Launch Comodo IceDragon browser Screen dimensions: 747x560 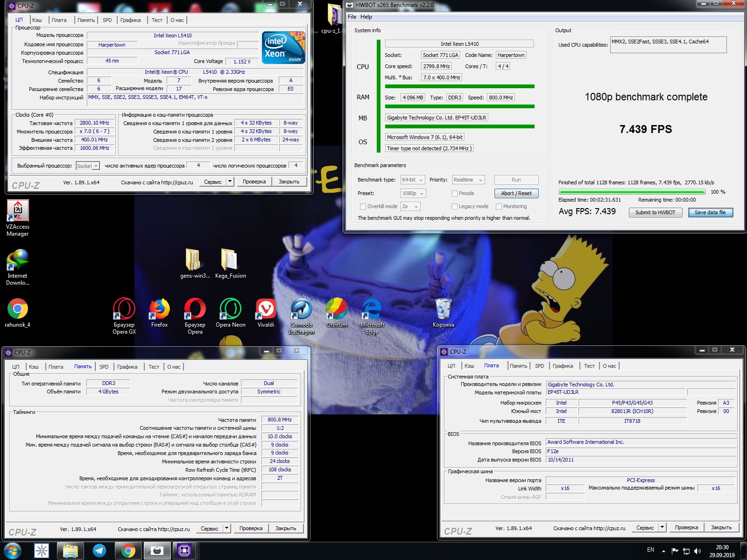[x=302, y=316]
